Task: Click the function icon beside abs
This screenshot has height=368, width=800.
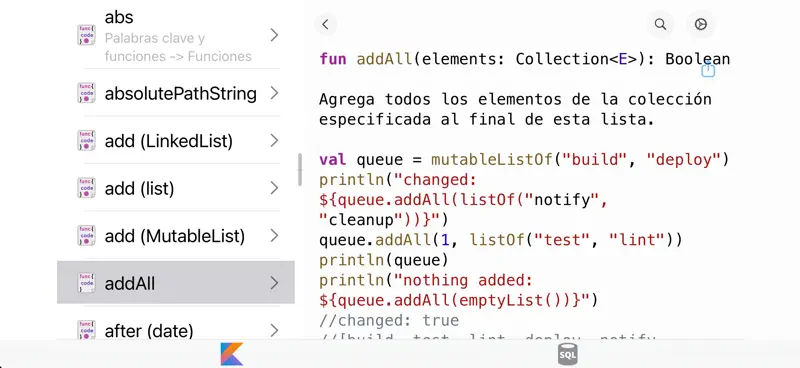Action: (x=86, y=35)
